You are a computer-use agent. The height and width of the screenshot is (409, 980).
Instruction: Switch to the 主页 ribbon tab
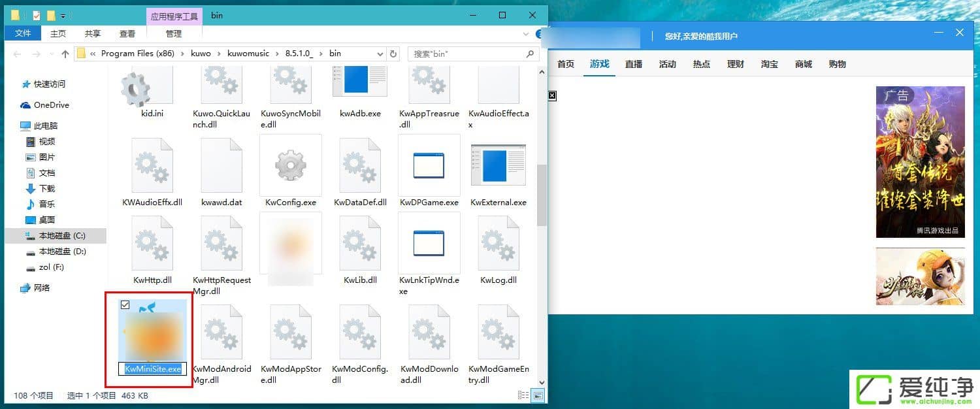pos(58,33)
